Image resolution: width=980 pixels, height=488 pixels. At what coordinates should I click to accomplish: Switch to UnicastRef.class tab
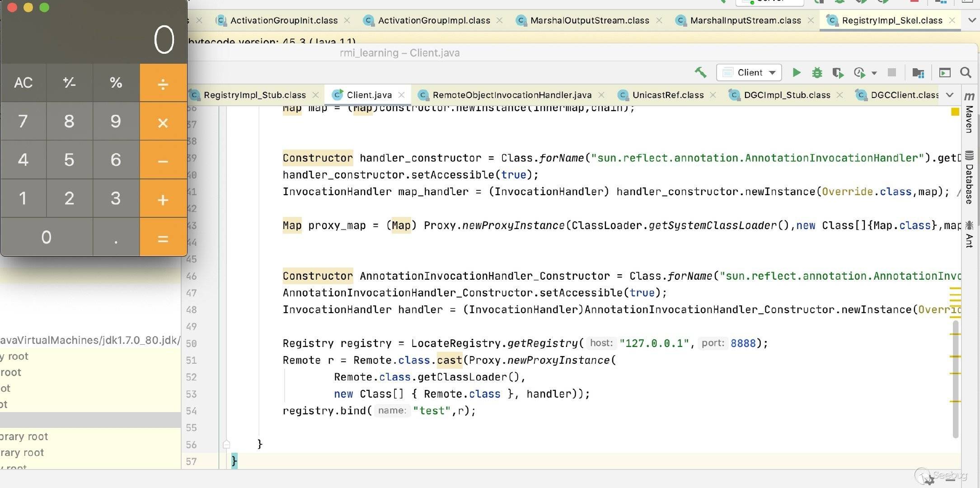tap(667, 95)
